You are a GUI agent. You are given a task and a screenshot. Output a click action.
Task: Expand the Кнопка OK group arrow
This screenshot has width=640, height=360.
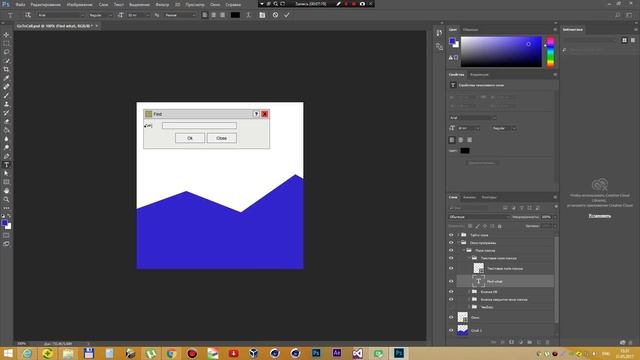469,292
